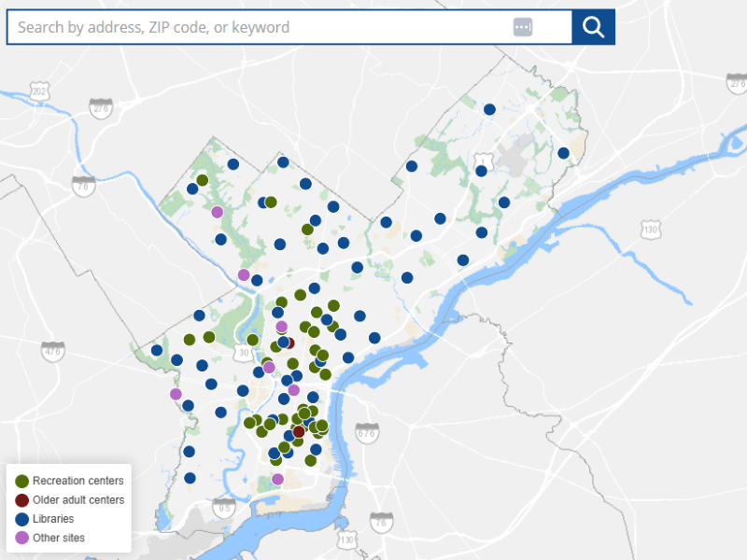Select the southernmost blue library marker
This screenshot has width=747, height=560.
[190, 478]
